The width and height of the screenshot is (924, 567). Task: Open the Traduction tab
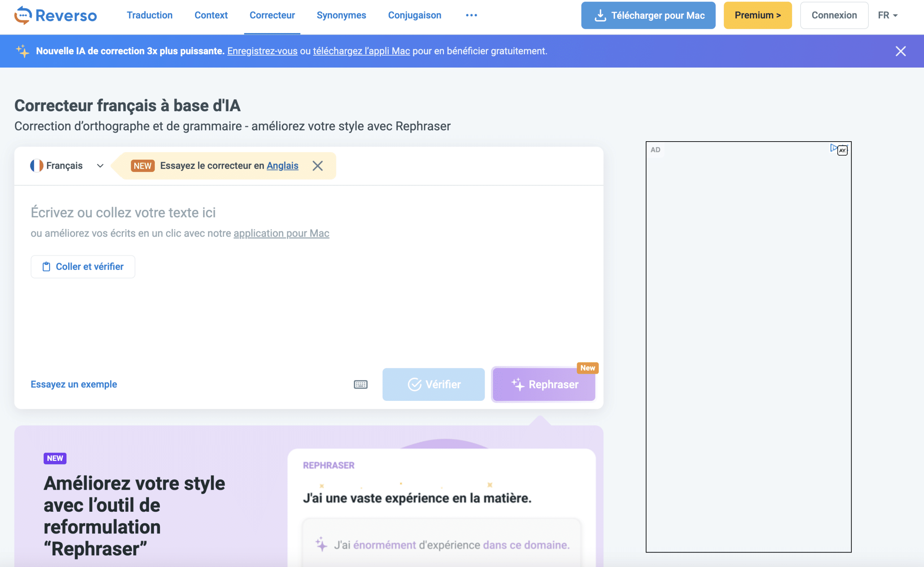(x=149, y=16)
